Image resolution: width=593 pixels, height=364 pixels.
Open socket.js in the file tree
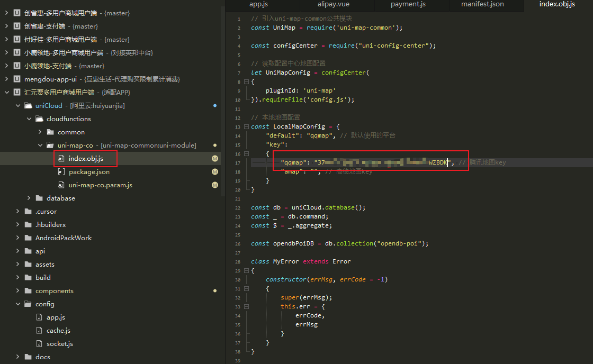59,344
